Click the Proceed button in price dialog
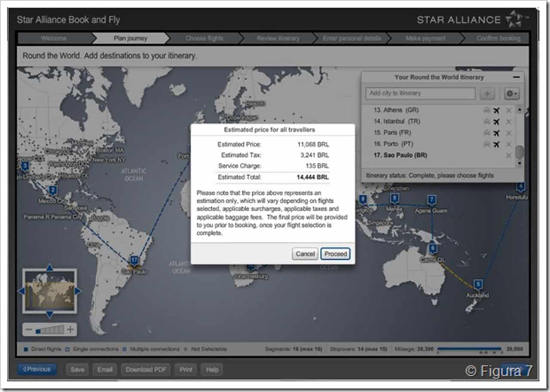Screen dimensions: 550x392 coord(336,254)
